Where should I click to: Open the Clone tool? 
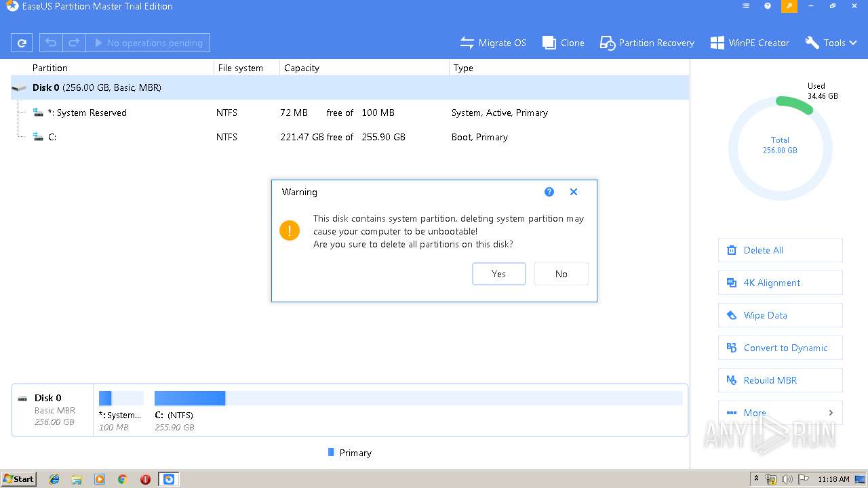tap(564, 43)
